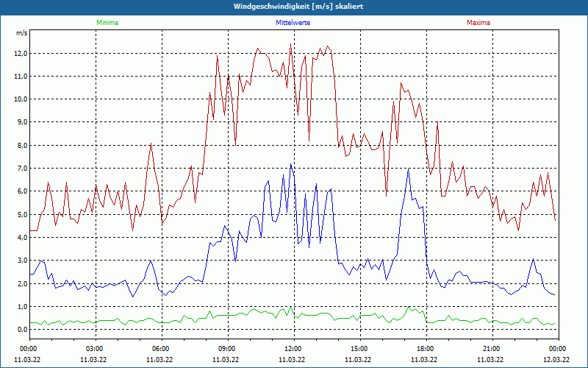Click the 18:00 time axis label
The height and width of the screenshot is (368, 588).
[426, 349]
